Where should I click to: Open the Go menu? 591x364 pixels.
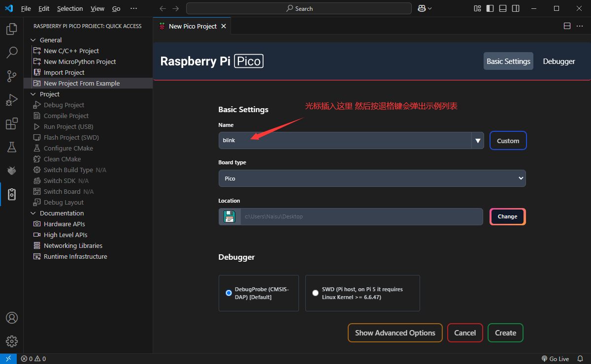[116, 8]
